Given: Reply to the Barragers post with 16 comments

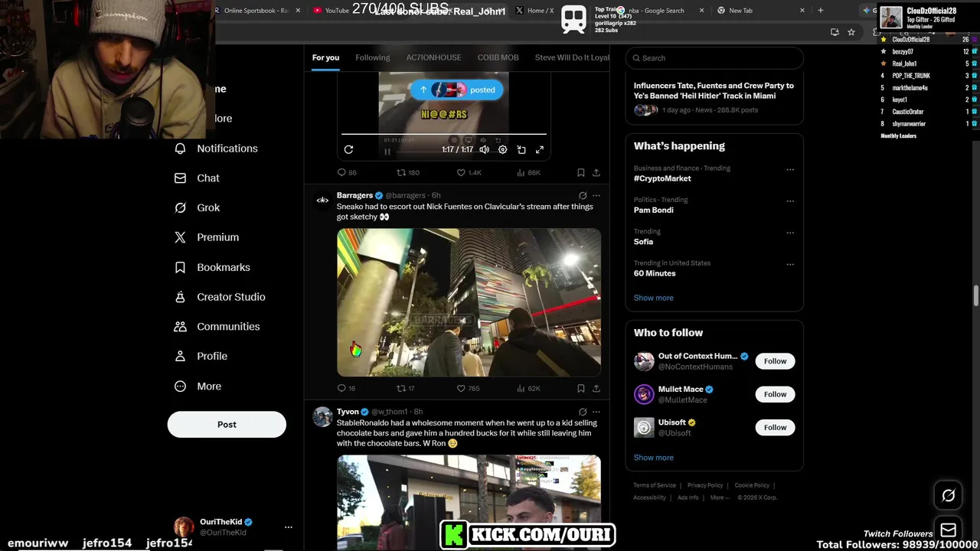Looking at the screenshot, I should click(347, 389).
